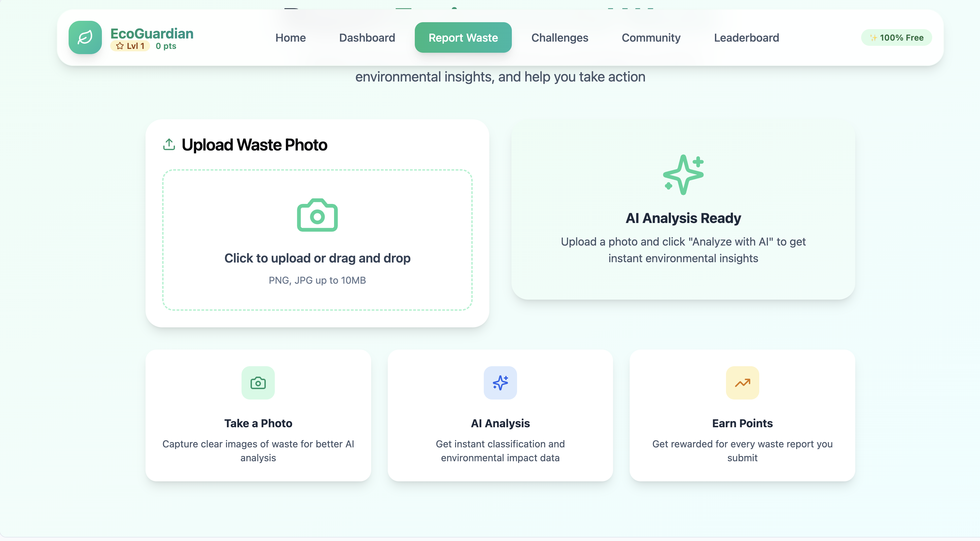Click the star icon in Lvl 1 badge
980x541 pixels.
point(120,46)
